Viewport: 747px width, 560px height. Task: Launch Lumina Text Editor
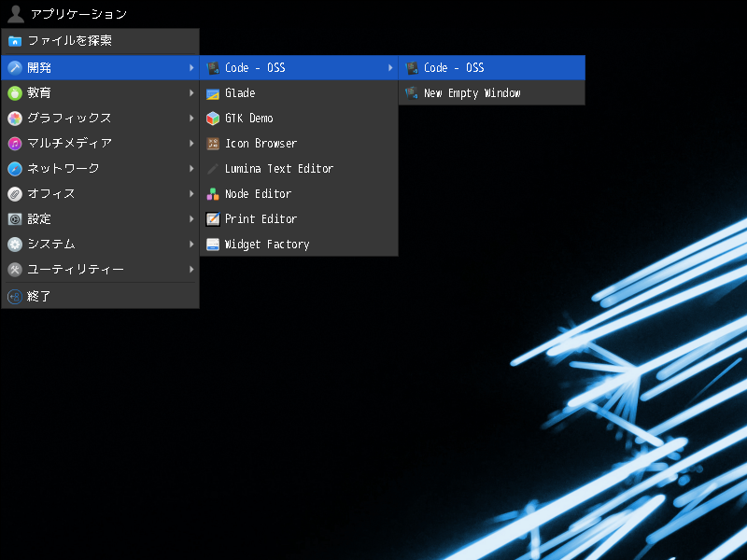[299, 169]
